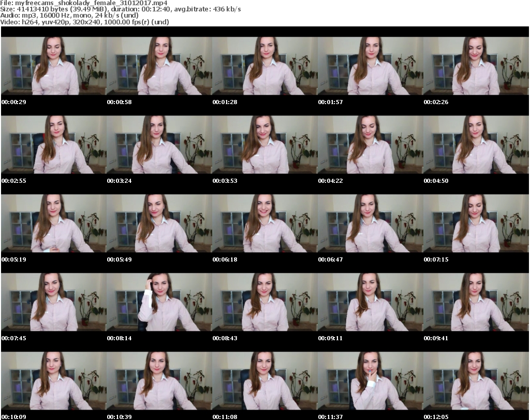
Task: Click the timestamp label 00:01:28
Action: point(225,102)
